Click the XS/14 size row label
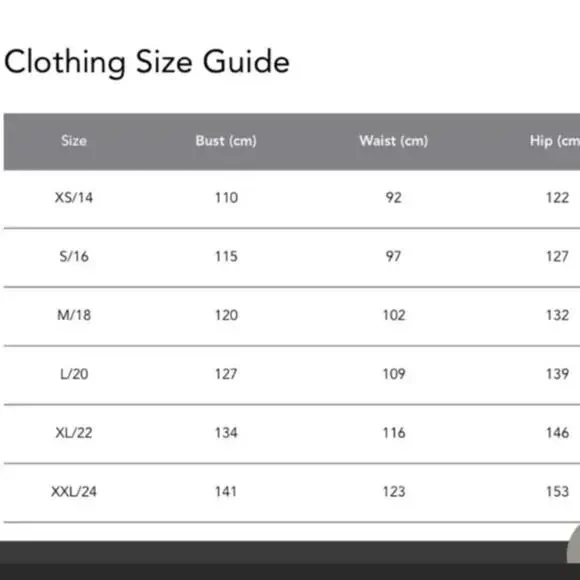This screenshot has width=580, height=580. pyautogui.click(x=74, y=198)
